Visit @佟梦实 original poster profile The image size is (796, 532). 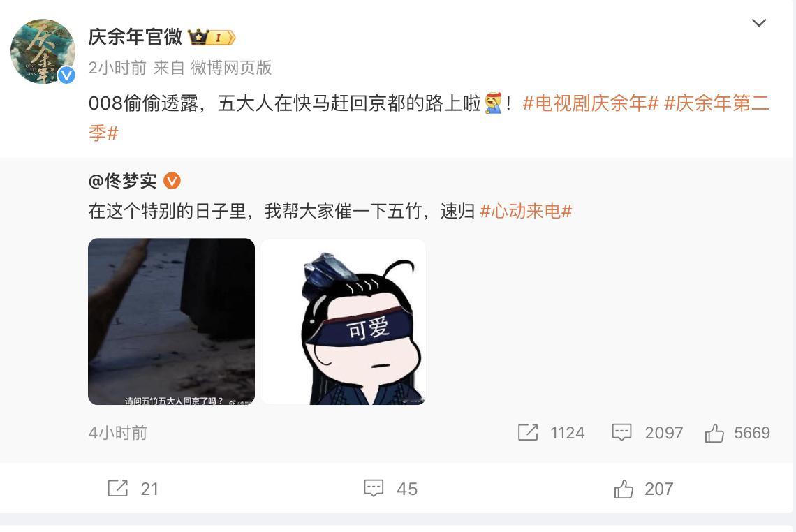tap(122, 181)
